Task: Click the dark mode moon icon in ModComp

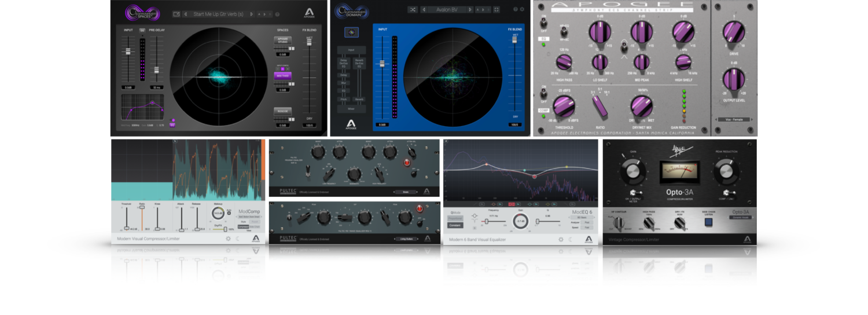Action: 237,239
